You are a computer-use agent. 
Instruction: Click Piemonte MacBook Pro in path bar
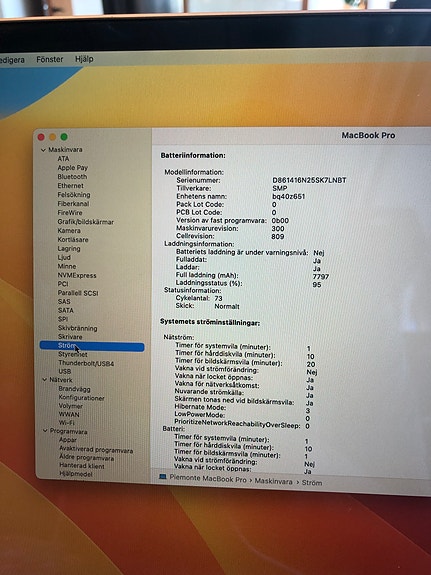click(x=208, y=479)
